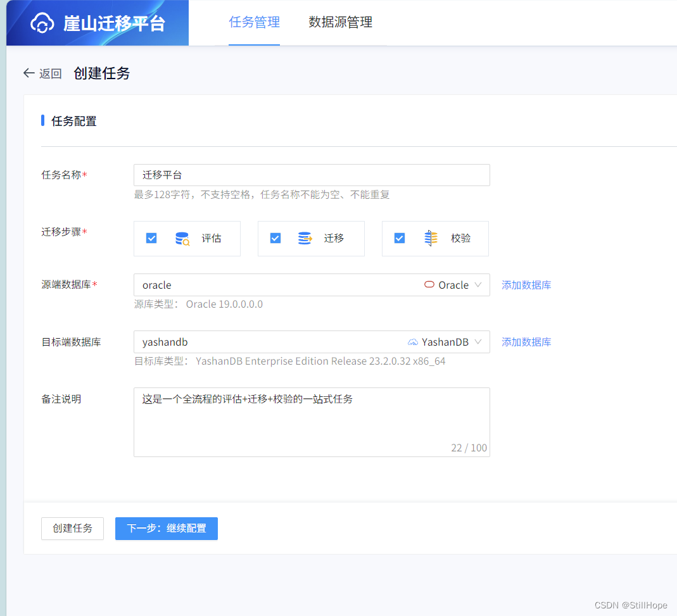
Task: Click the red Oracle logo icon
Action: coord(429,284)
